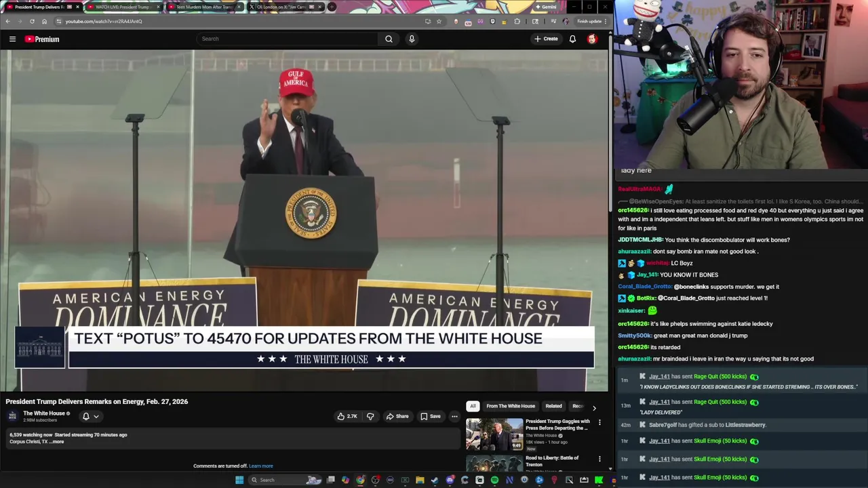This screenshot has width=868, height=488.
Task: Open options for President Trump Gaggles video
Action: (599, 422)
